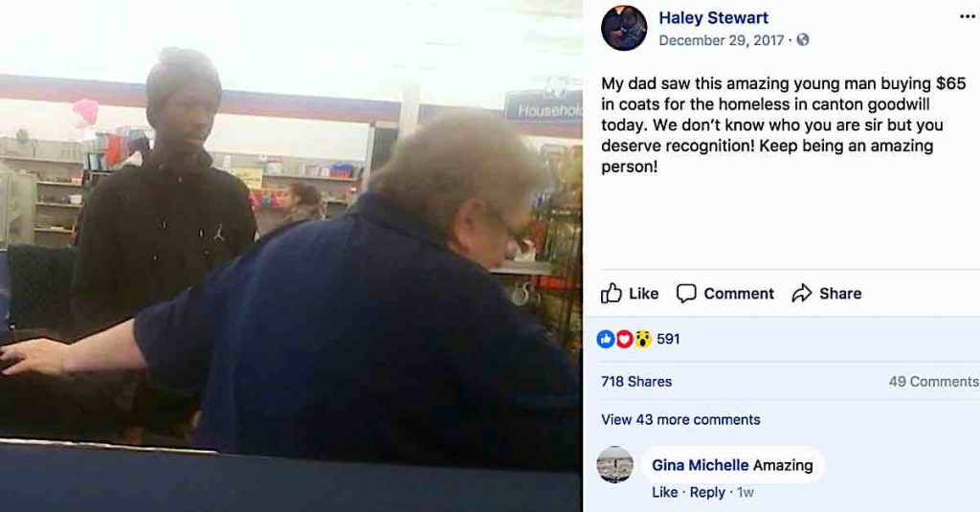Image resolution: width=980 pixels, height=512 pixels.
Task: Click the Comment speech bubble icon
Action: pos(686,293)
